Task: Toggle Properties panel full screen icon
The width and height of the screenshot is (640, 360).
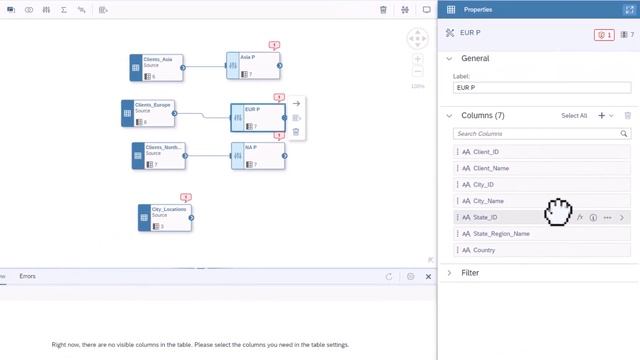Action: 629,10
